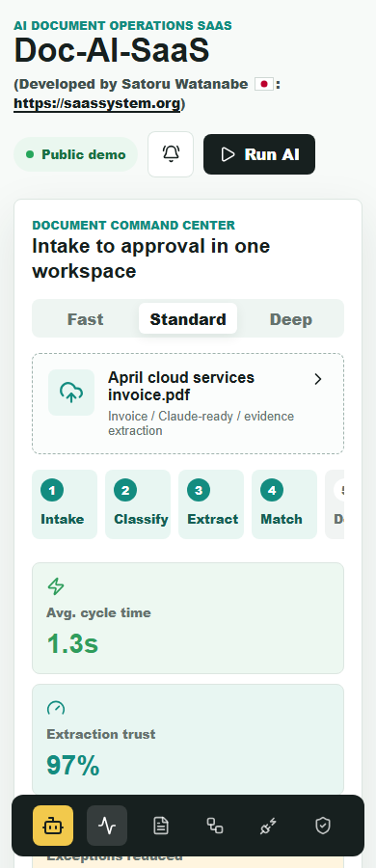Click the Japan flag emoji
Viewport: 376px width, 868px height.
(x=263, y=84)
